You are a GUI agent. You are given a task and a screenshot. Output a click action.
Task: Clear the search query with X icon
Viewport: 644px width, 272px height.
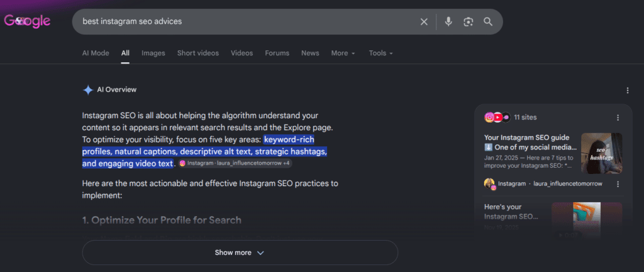pos(424,22)
